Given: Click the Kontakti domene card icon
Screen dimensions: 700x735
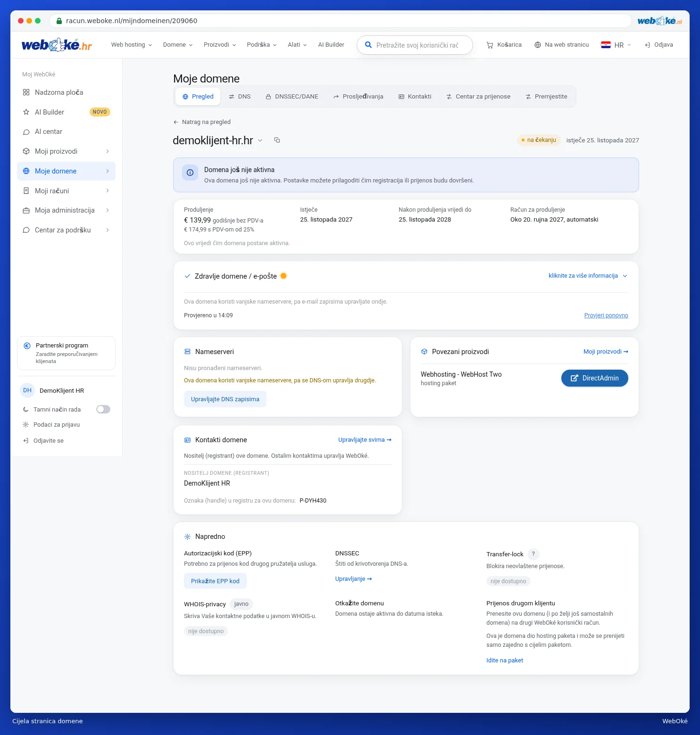Looking at the screenshot, I should pyautogui.click(x=187, y=440).
